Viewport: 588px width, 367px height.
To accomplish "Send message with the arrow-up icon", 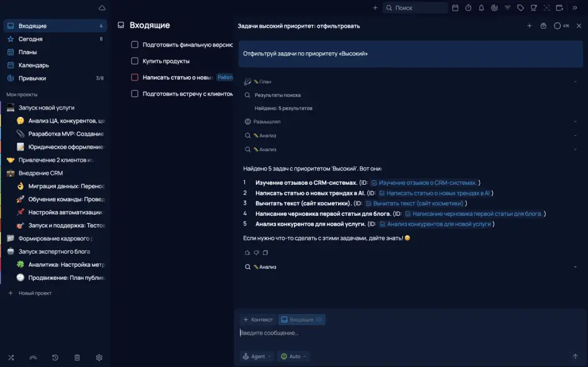I will pyautogui.click(x=575, y=356).
